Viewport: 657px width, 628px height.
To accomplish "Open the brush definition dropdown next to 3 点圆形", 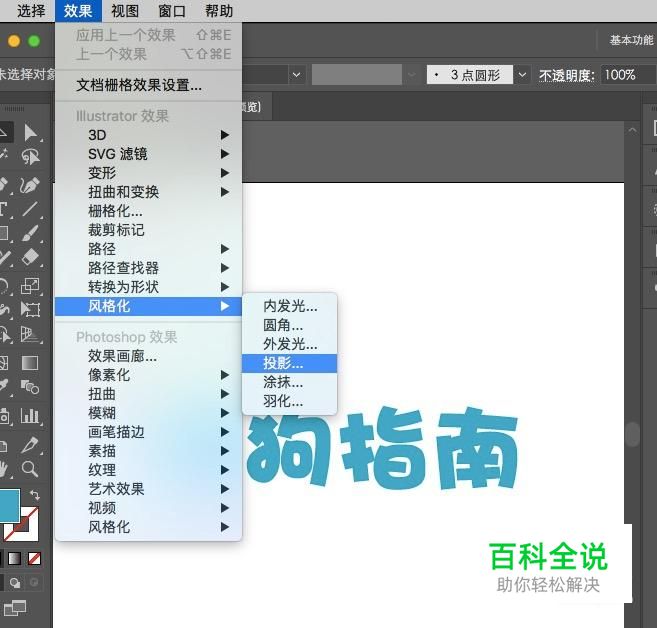I will pos(522,75).
